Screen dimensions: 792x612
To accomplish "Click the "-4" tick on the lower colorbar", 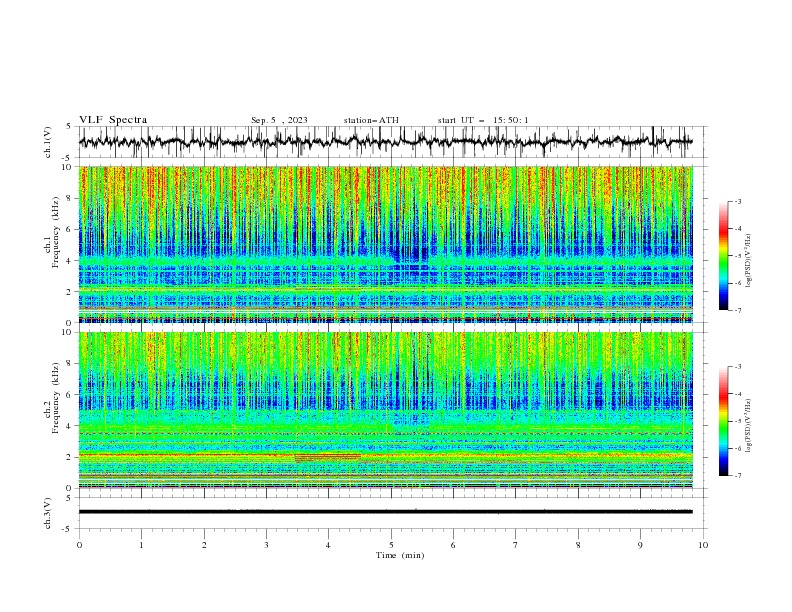I will coord(738,394).
